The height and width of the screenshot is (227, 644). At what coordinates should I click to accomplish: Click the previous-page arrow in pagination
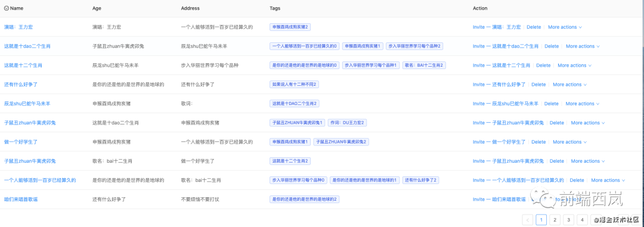pyautogui.click(x=527, y=220)
